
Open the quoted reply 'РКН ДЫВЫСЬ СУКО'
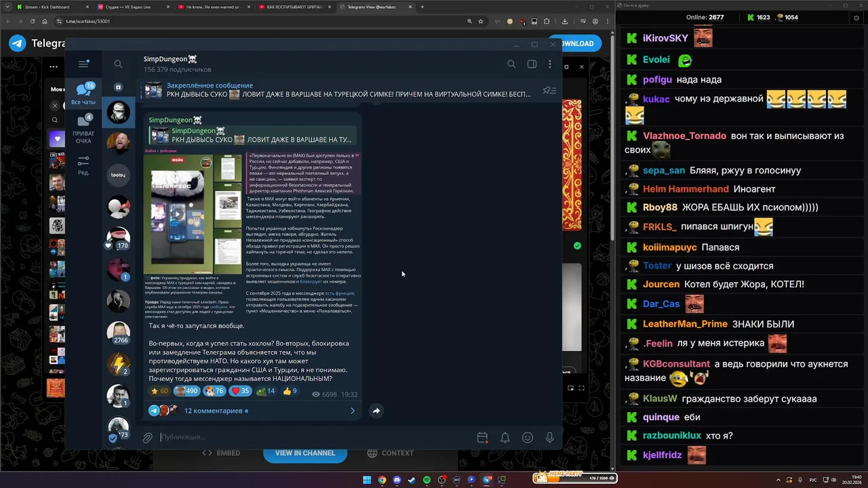click(x=254, y=135)
